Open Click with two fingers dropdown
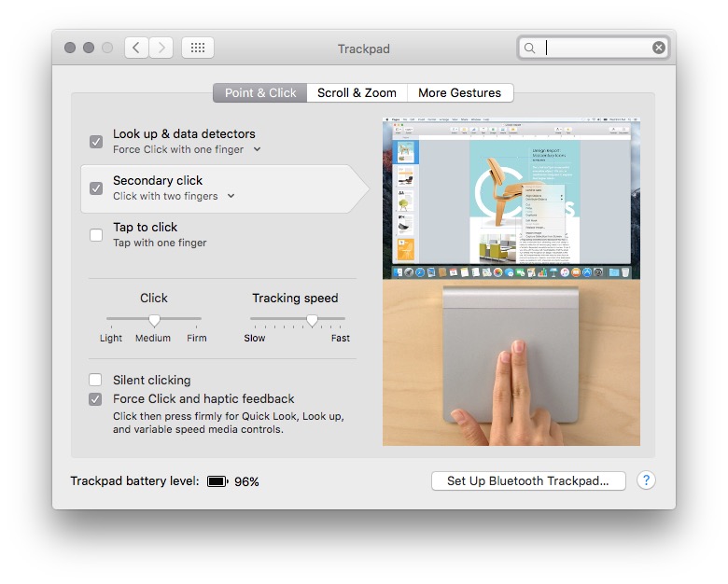 pos(231,196)
